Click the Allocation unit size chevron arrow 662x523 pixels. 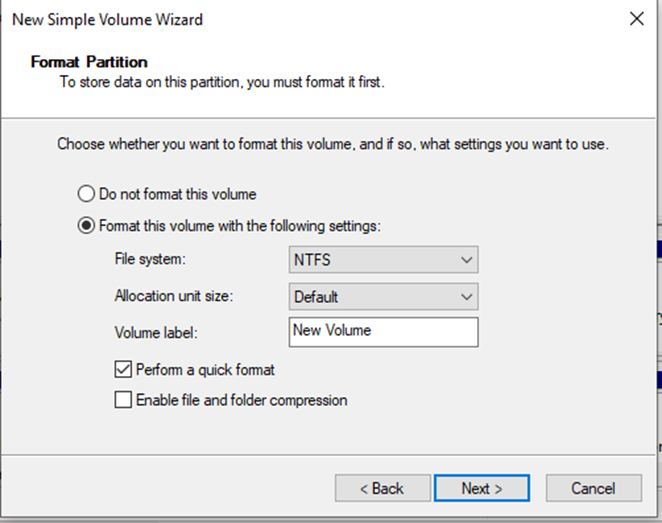465,297
